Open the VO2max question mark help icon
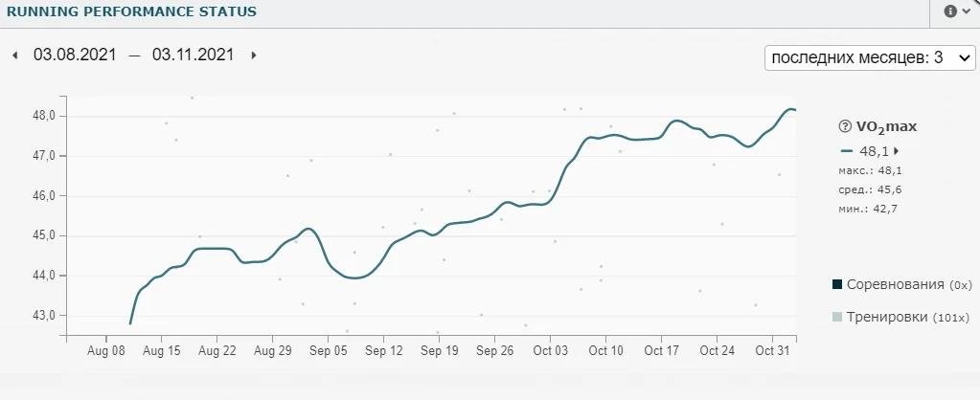Screen dimensions: 980x400 point(845,126)
